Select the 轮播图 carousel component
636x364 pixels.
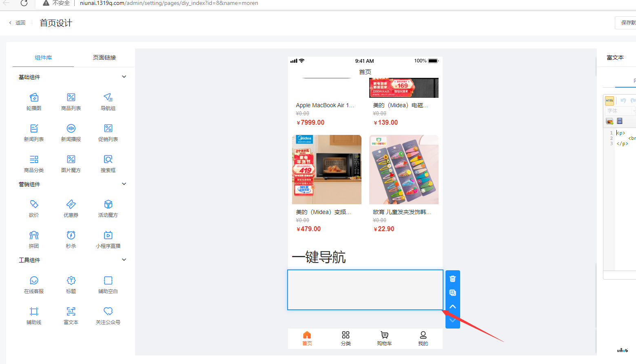(x=34, y=101)
